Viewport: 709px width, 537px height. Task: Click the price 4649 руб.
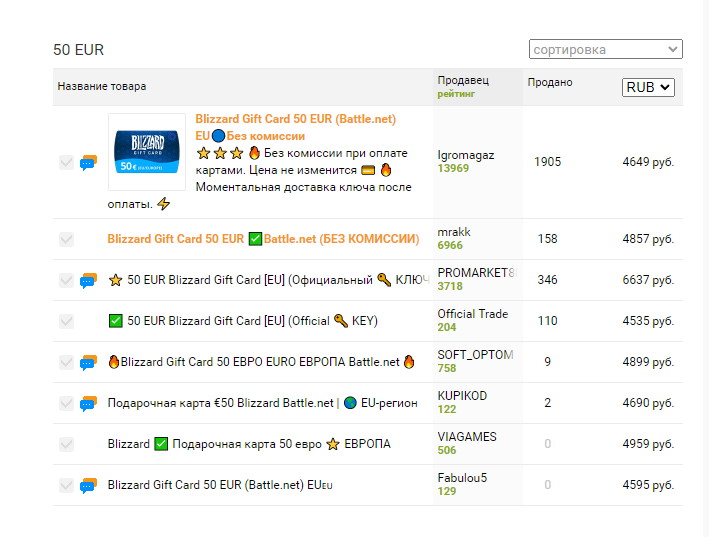coord(648,162)
